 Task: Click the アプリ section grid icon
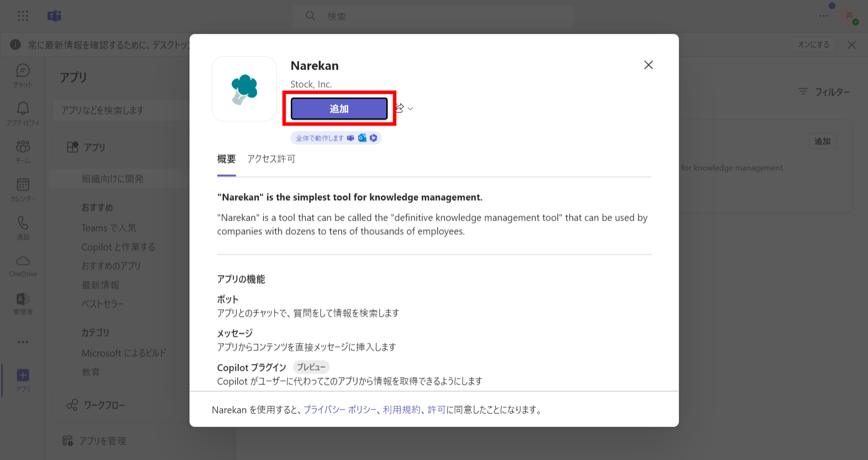tap(72, 147)
